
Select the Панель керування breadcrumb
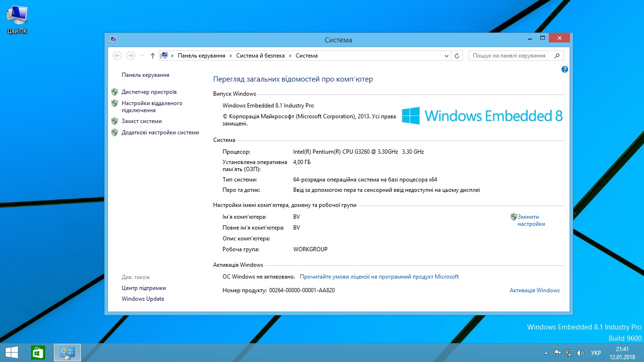201,56
